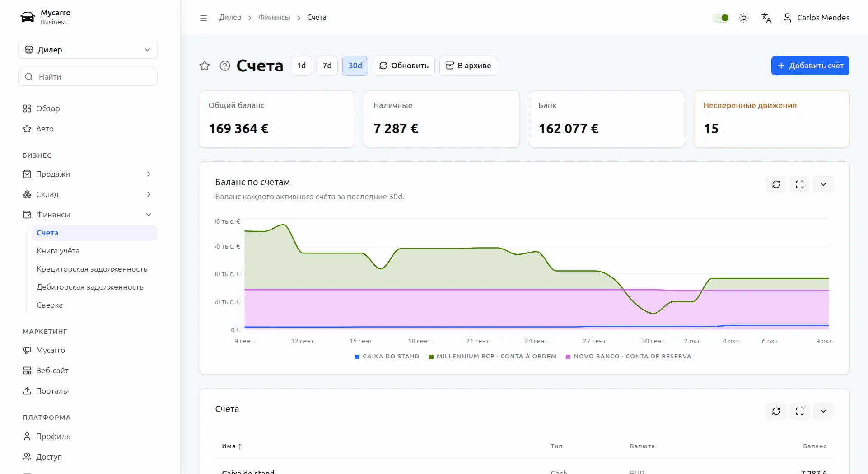
Task: Toggle Novo Banco legend series visibility
Action: (x=629, y=357)
